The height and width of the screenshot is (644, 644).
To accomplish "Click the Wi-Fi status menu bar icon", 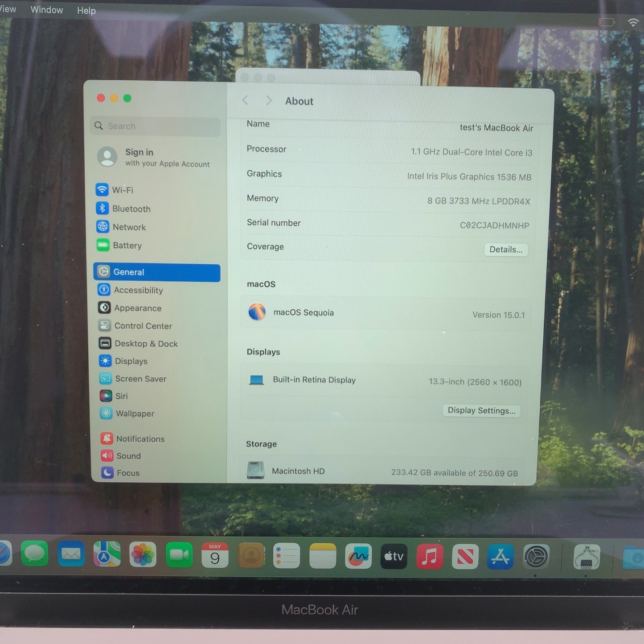I will [x=634, y=22].
